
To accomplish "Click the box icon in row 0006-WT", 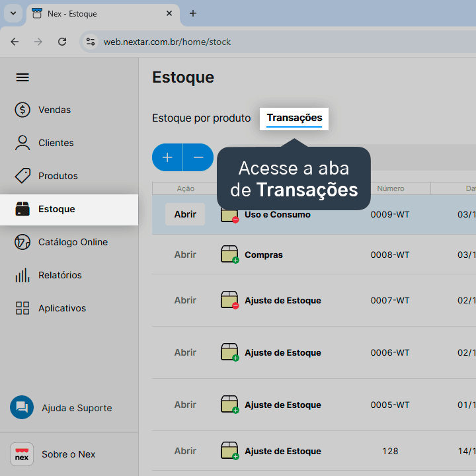I will (230, 352).
